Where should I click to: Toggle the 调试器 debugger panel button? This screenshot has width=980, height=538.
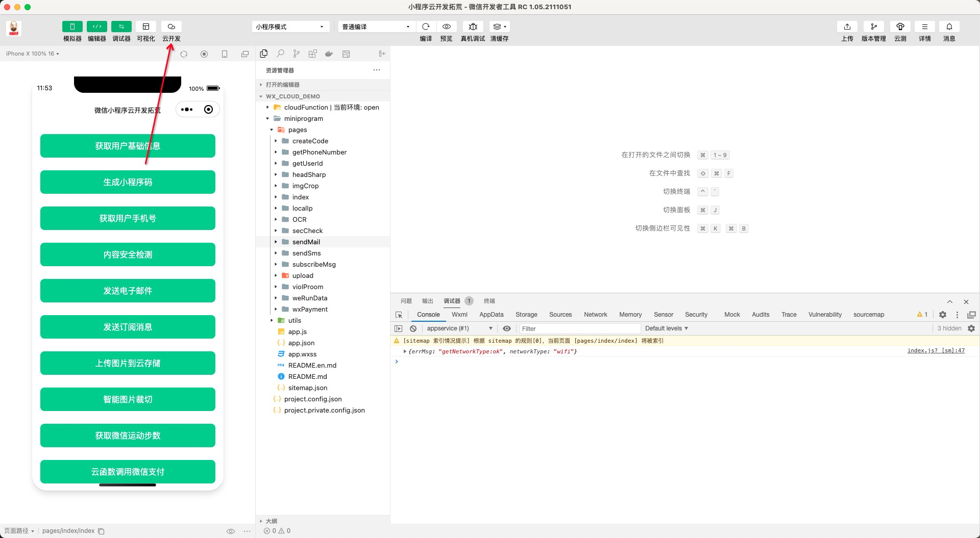coord(121,27)
